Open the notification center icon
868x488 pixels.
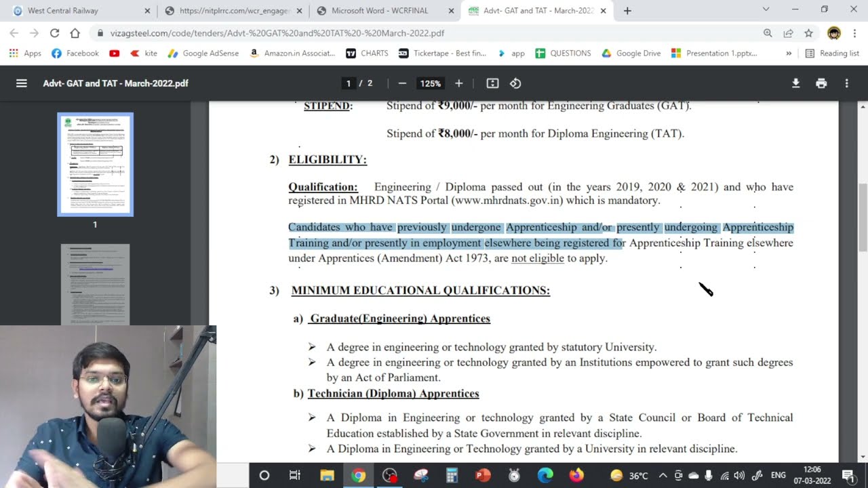pyautogui.click(x=848, y=475)
